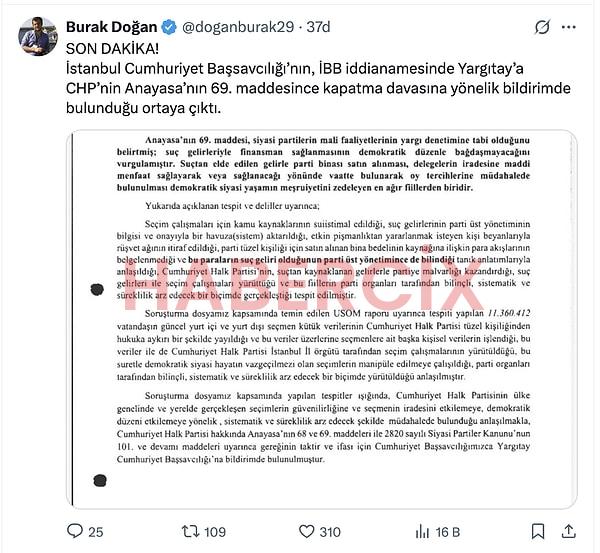Bookmark this tweet

point(538,531)
